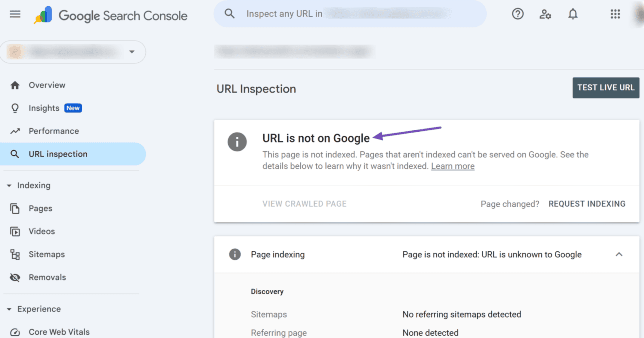Click the search magnifier icon in URL bar
The height and width of the screenshot is (338, 644).
pos(229,14)
